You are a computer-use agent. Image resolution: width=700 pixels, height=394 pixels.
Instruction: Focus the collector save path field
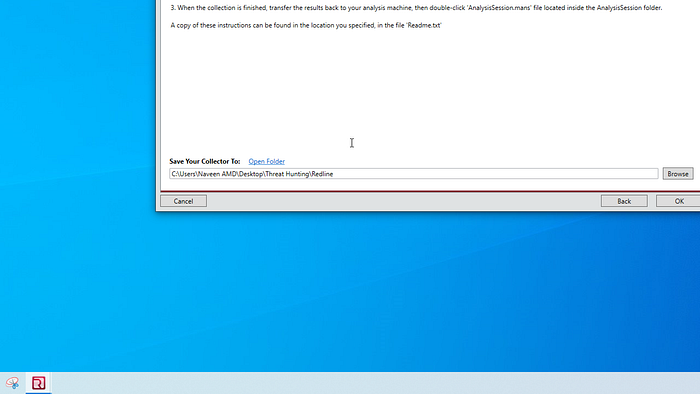(x=413, y=174)
